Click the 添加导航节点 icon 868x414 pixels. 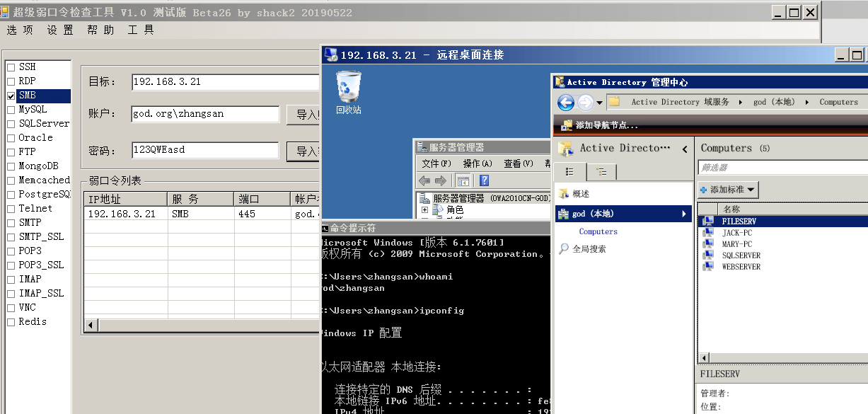pyautogui.click(x=567, y=125)
